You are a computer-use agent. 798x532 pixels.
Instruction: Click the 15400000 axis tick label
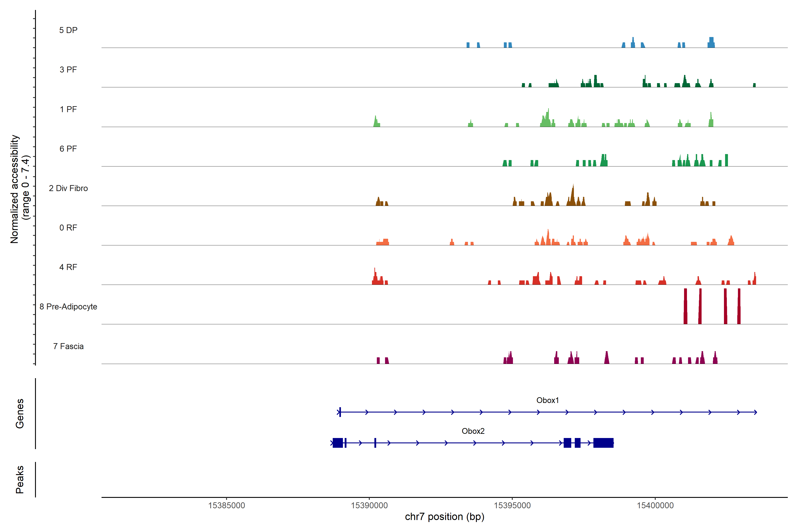[x=655, y=505]
